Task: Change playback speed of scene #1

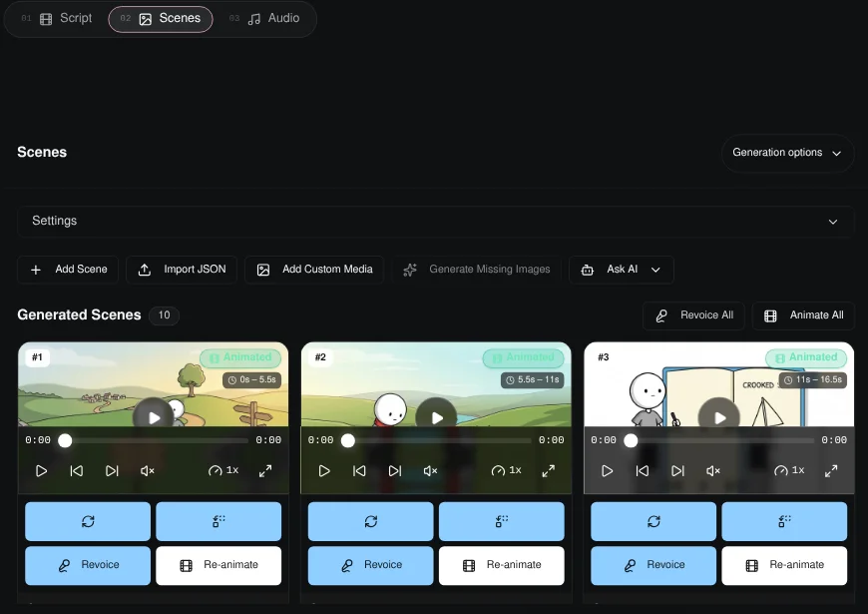Action: tap(223, 470)
